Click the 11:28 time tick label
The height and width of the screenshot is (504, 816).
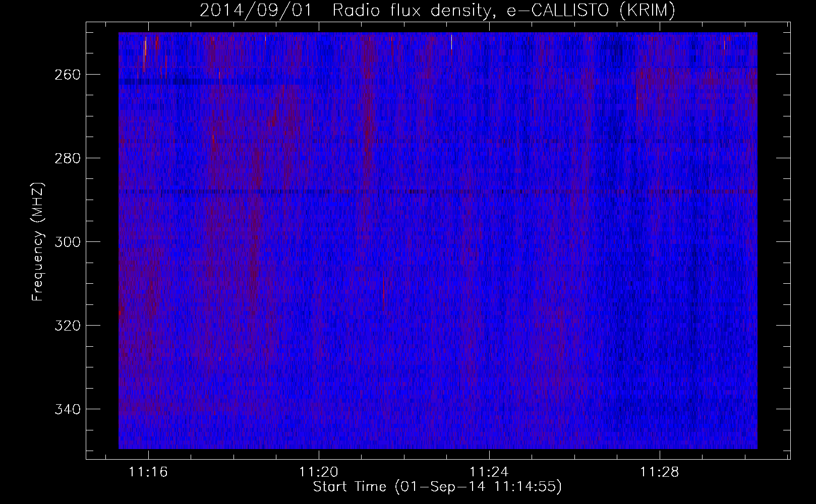[x=660, y=472]
